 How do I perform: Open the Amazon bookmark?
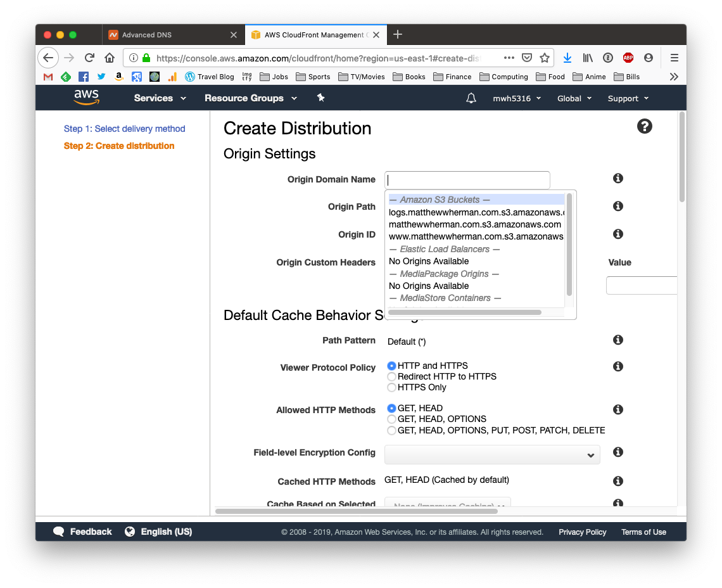tap(119, 77)
